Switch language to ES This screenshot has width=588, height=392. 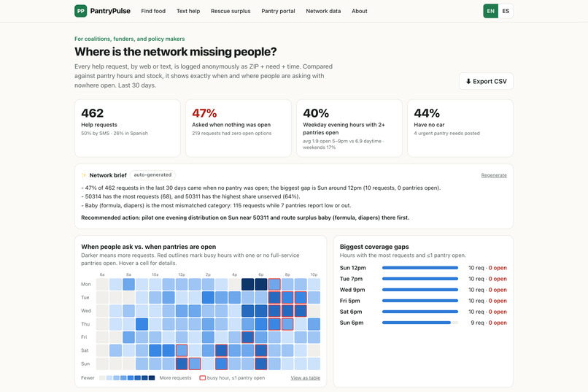506,11
